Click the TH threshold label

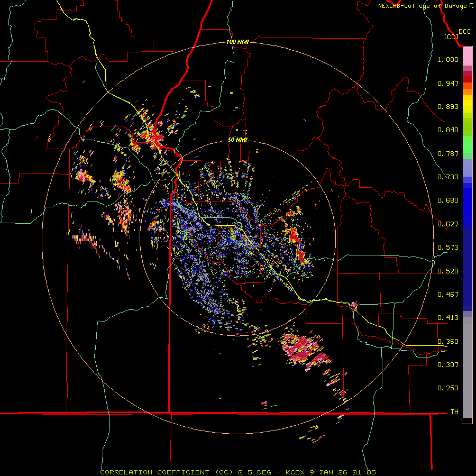[x=454, y=412]
